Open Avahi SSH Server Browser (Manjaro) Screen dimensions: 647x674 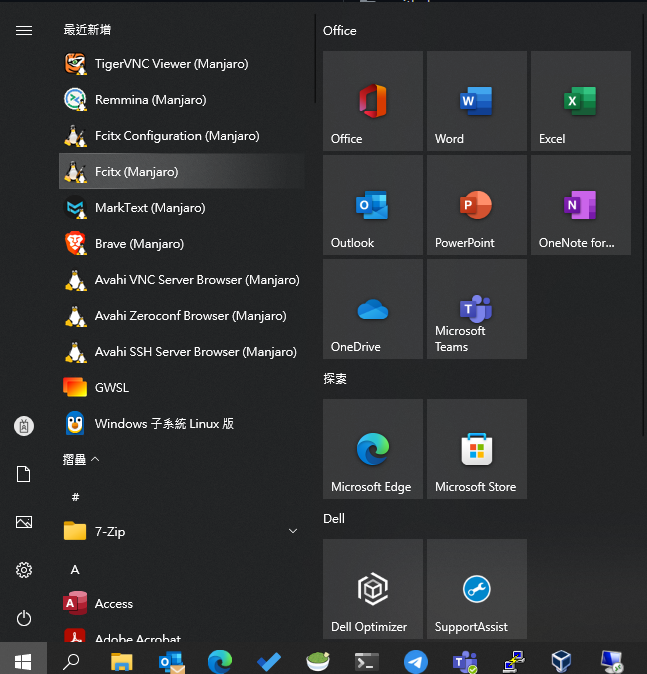coord(181,352)
